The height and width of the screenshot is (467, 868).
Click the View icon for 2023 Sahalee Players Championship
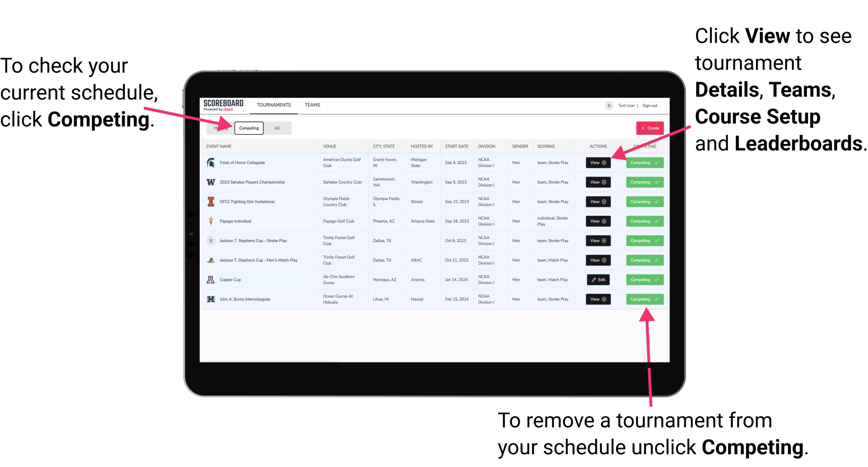point(598,182)
